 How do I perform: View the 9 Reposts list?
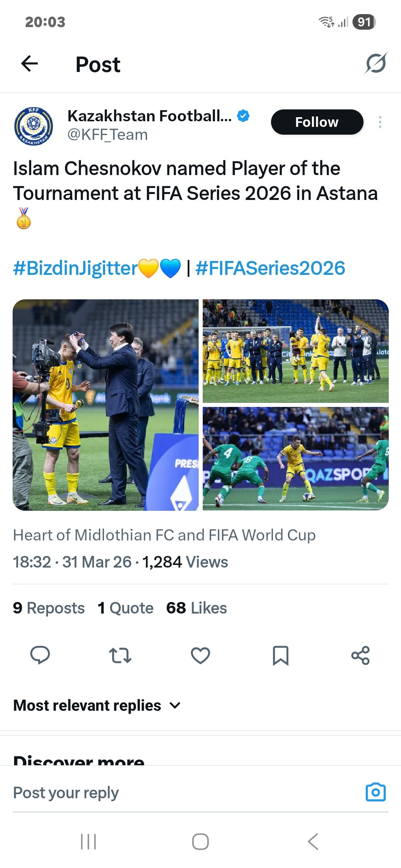pos(49,608)
